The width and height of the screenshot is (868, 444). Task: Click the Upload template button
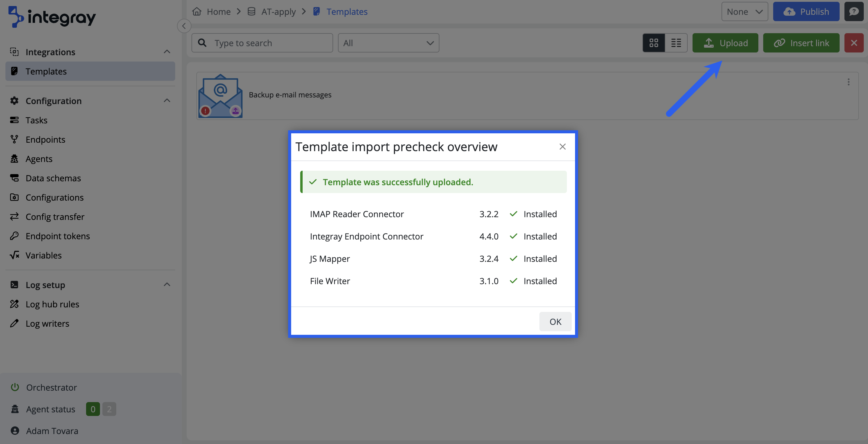point(725,43)
